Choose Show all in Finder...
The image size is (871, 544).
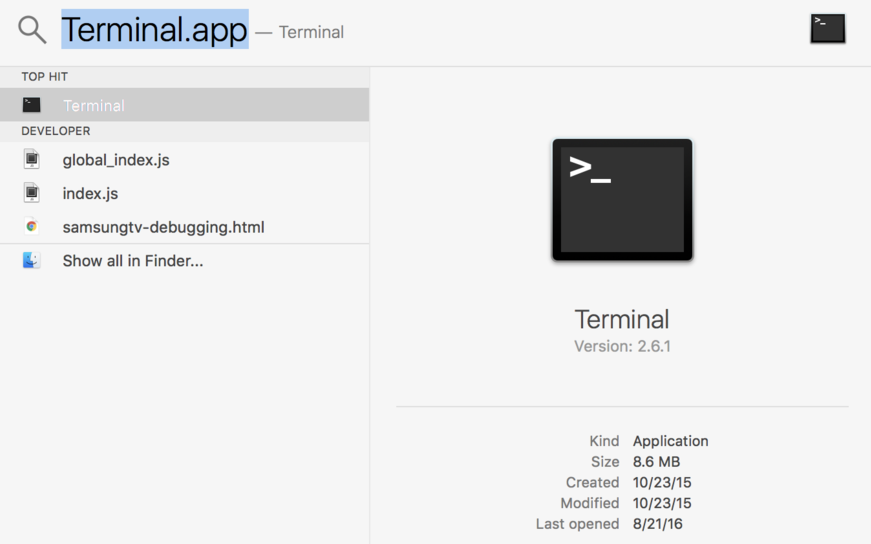pyautogui.click(x=184, y=261)
